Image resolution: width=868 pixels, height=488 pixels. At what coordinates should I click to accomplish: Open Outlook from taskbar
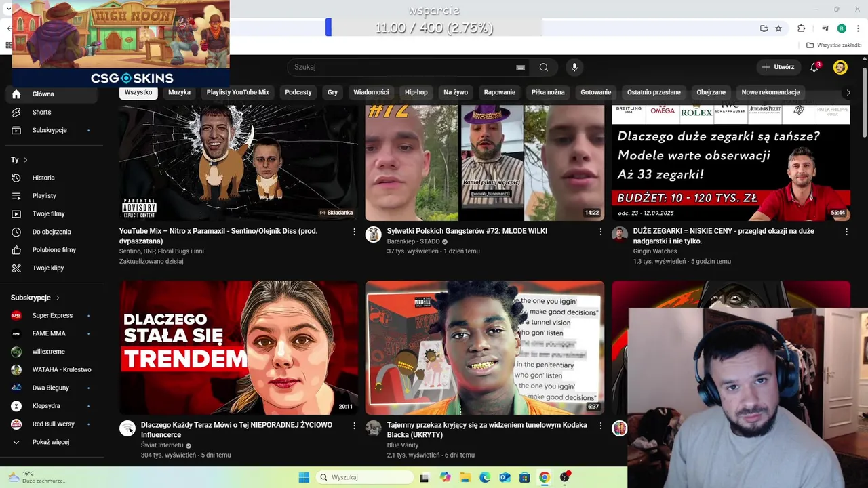(505, 477)
